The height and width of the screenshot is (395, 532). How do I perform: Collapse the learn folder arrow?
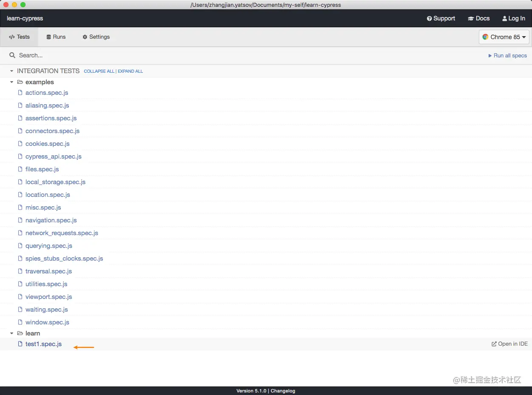tap(11, 333)
